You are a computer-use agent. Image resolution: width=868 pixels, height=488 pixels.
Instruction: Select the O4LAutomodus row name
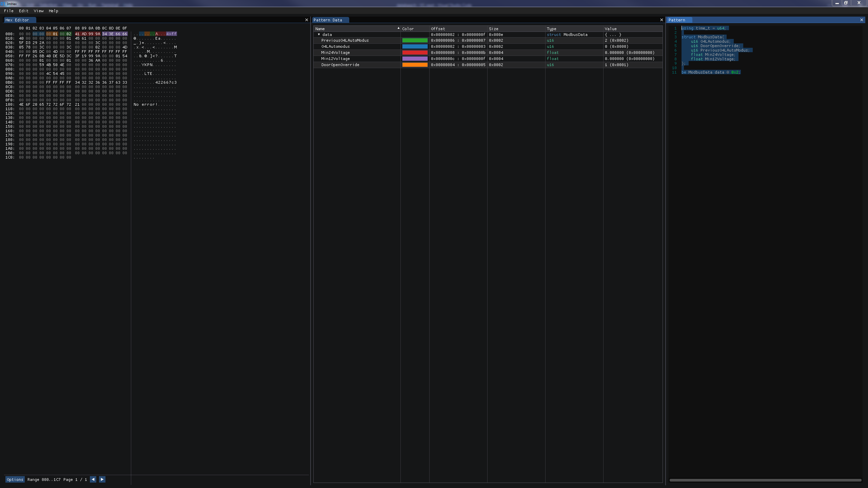tap(335, 46)
